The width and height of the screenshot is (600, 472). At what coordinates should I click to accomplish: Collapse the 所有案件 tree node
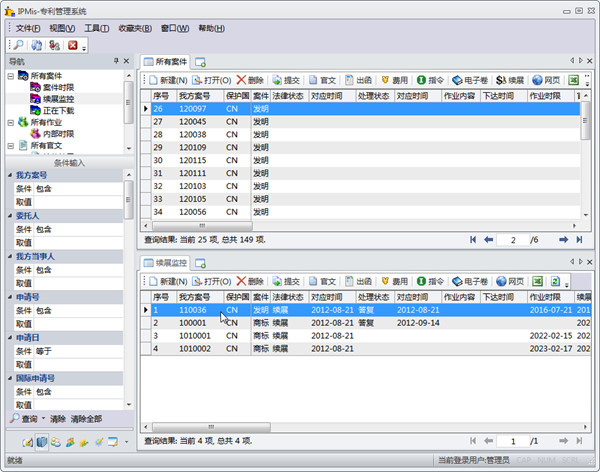tap(11, 76)
